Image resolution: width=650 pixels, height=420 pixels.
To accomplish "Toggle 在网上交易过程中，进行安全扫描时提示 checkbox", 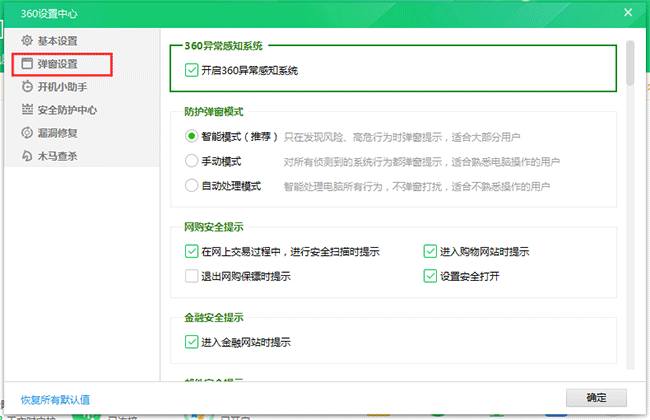I will [x=192, y=251].
